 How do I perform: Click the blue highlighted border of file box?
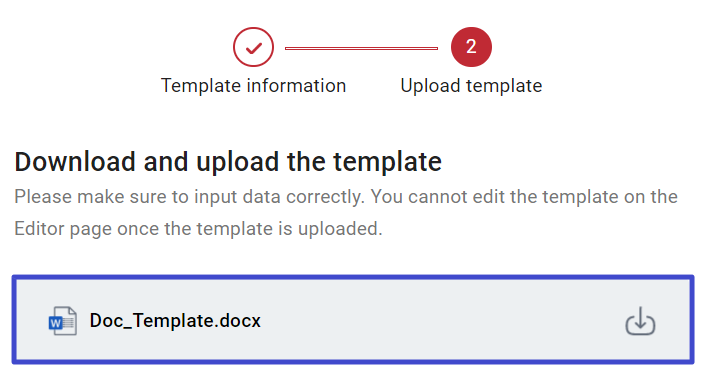[x=353, y=276]
